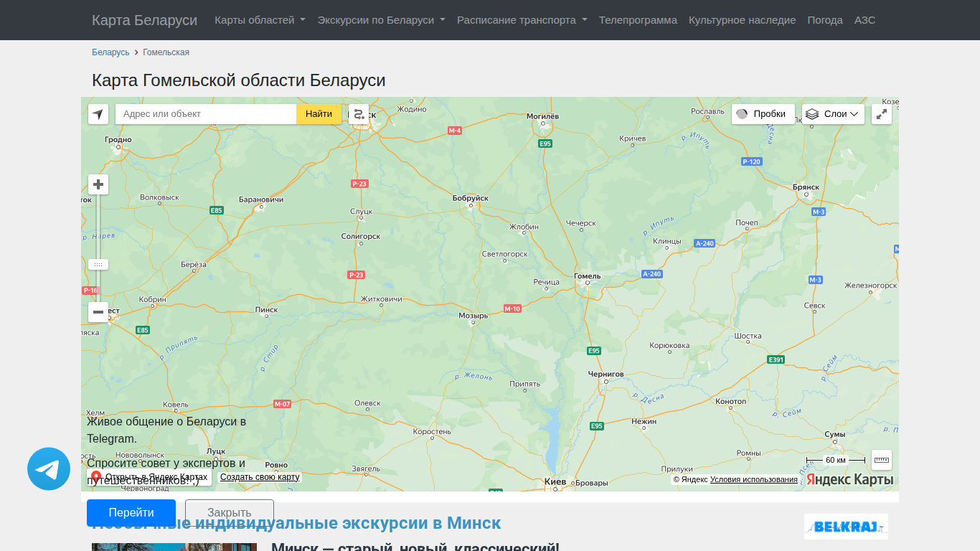This screenshot has width=980, height=551.
Task: Open the Telegram chat icon
Action: 49,469
